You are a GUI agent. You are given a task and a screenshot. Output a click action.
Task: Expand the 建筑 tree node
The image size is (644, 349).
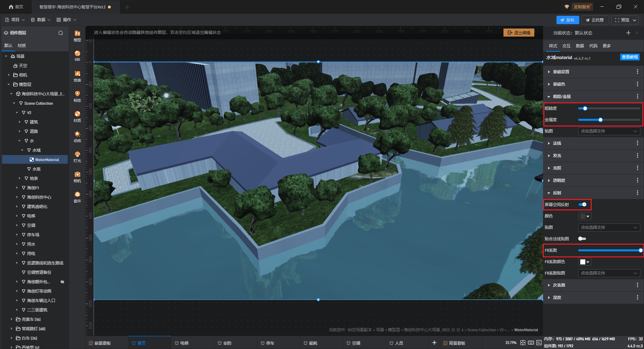pyautogui.click(x=19, y=122)
